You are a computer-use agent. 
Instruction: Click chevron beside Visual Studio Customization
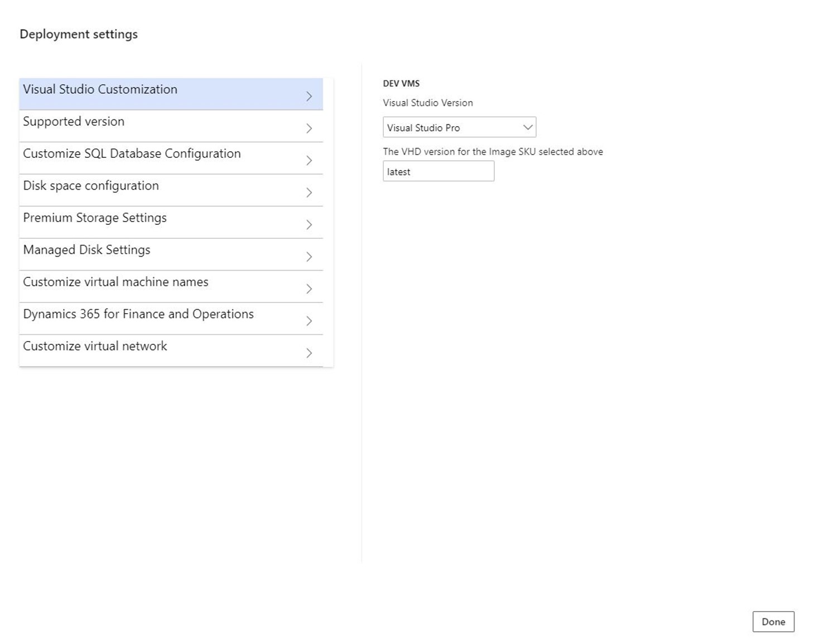309,97
